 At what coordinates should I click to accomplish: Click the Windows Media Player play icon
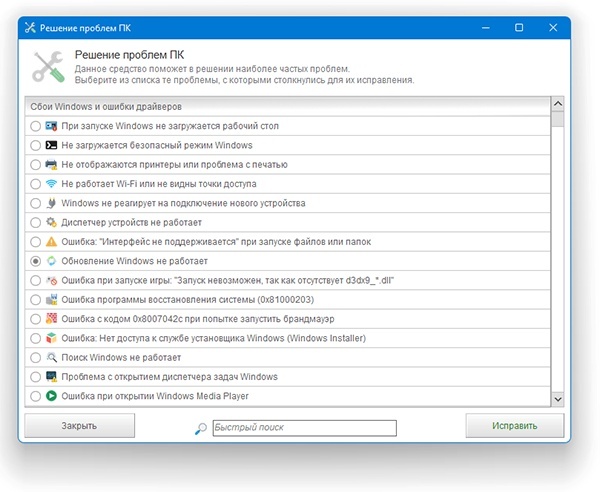coord(51,396)
